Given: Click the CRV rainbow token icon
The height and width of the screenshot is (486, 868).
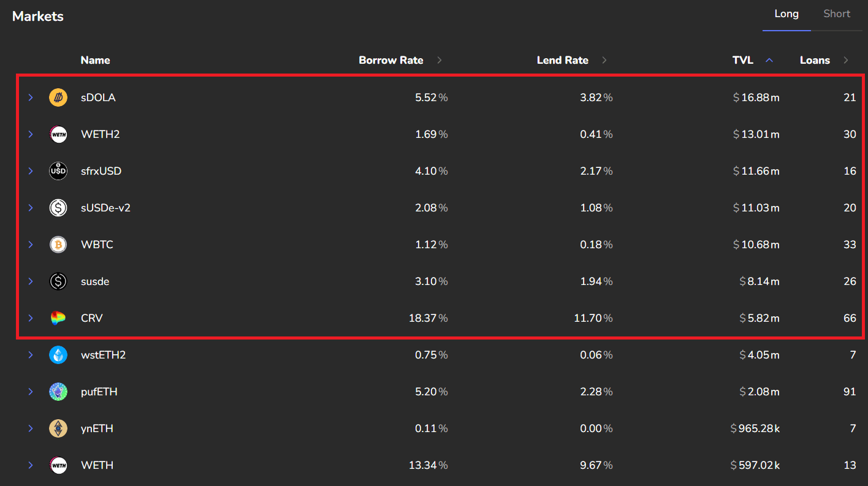Looking at the screenshot, I should pyautogui.click(x=58, y=318).
